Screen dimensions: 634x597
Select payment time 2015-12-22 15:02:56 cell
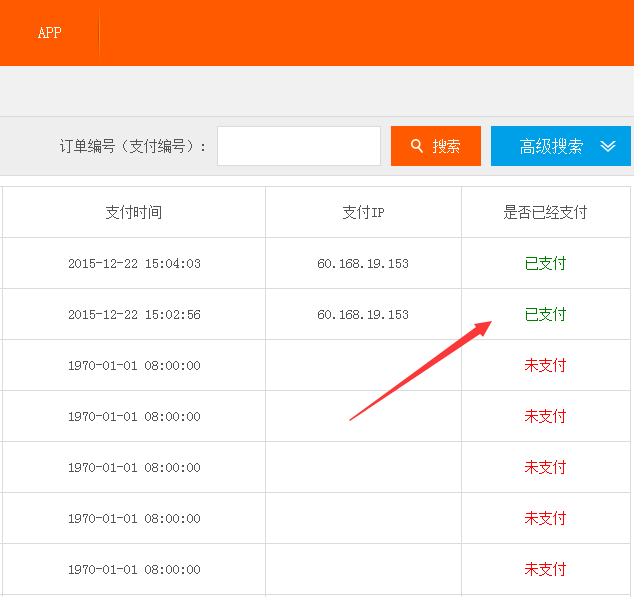click(134, 314)
